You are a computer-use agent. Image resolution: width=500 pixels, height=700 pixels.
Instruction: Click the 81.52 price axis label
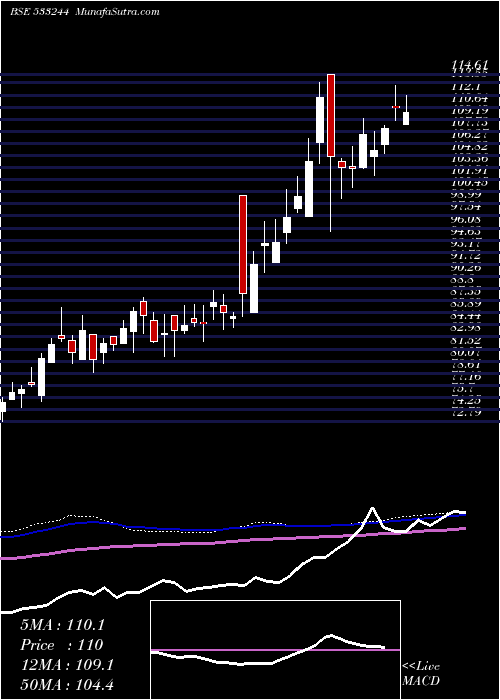coord(468,340)
